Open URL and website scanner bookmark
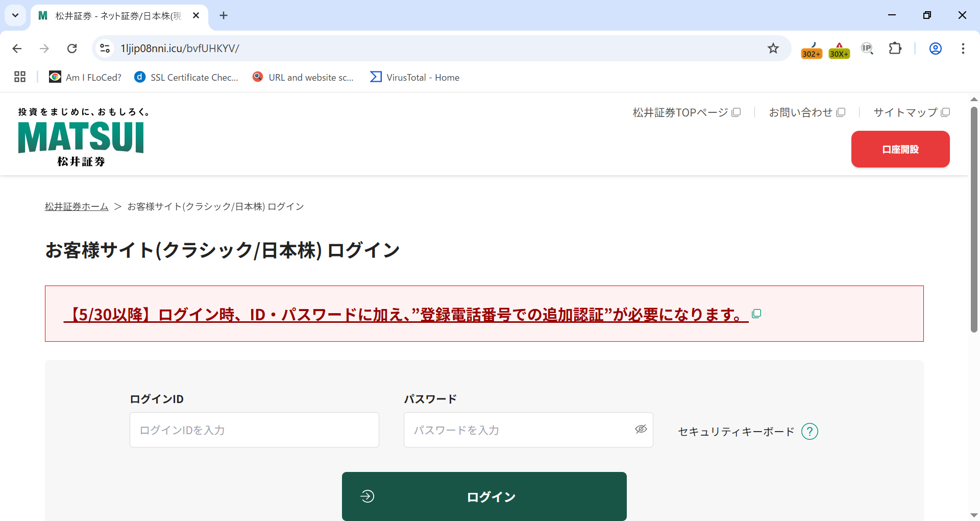 [303, 77]
